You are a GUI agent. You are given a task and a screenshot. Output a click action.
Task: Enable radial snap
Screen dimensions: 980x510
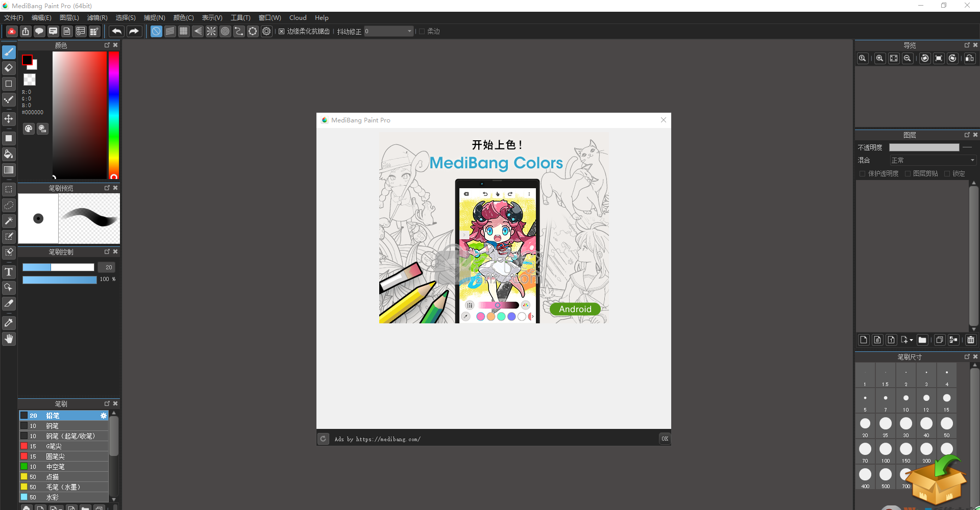(x=211, y=31)
